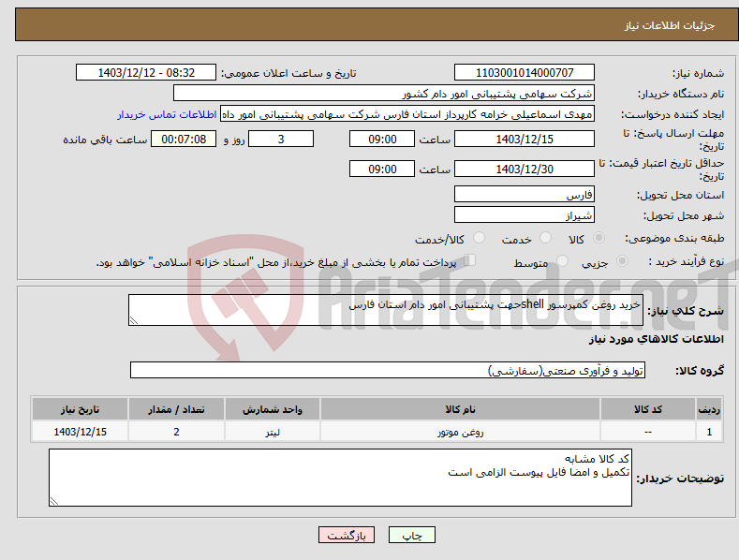Click the لیتر unit cell
The height and width of the screenshot is (560, 739).
273,432
